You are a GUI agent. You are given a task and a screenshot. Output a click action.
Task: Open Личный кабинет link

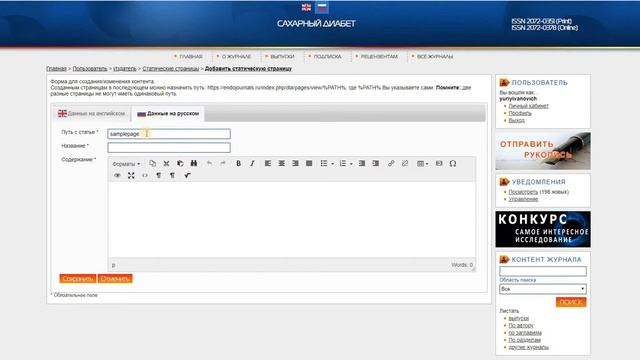pos(529,106)
